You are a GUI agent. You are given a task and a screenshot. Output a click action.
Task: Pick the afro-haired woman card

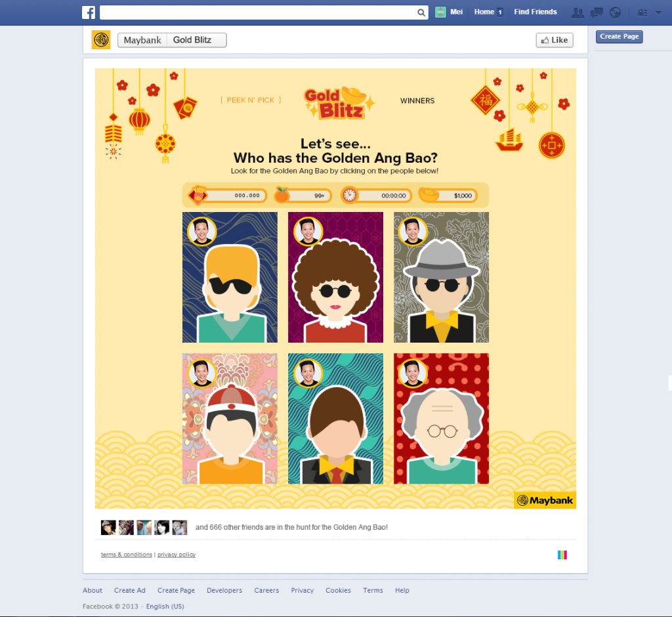(335, 277)
